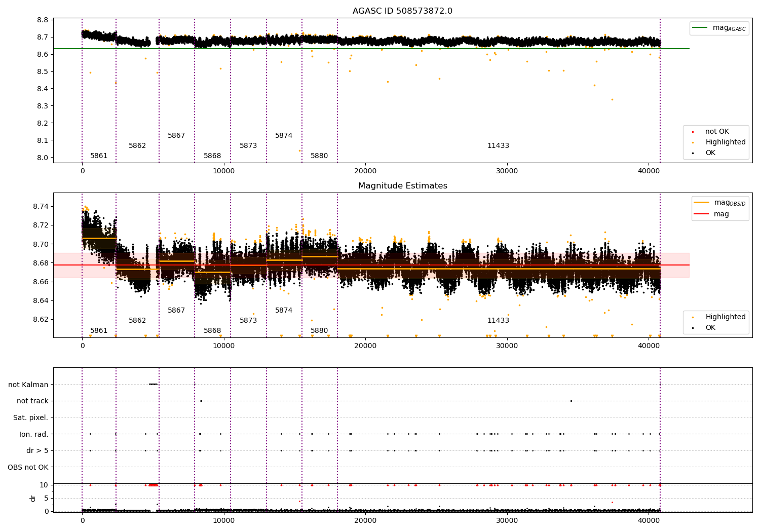Image resolution: width=760 pixels, height=532 pixels.
Task: Click observation label 5873 in Magnitude Estimates plot
Action: [x=248, y=321]
